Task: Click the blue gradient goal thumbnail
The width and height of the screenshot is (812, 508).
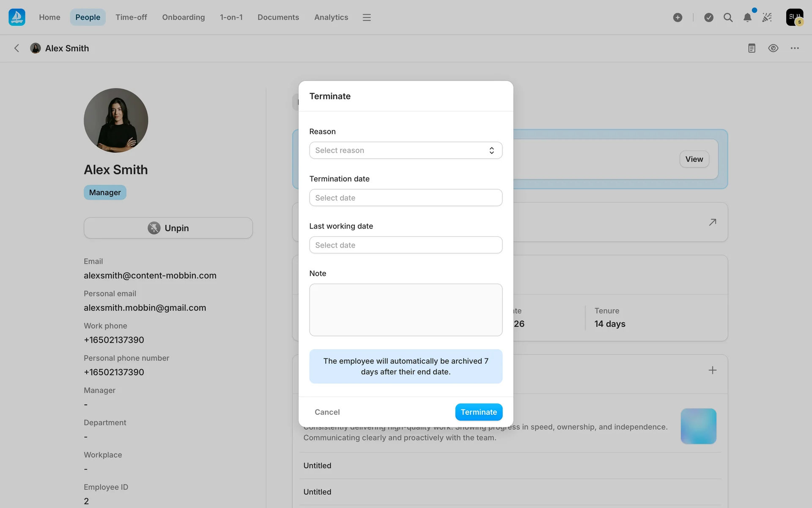Action: click(698, 426)
